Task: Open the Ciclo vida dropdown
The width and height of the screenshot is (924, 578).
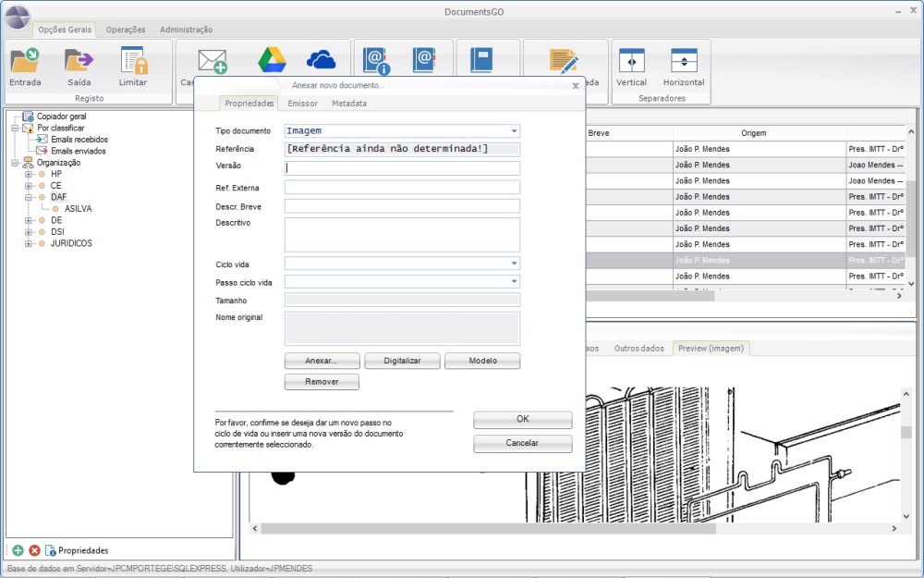Action: click(515, 264)
